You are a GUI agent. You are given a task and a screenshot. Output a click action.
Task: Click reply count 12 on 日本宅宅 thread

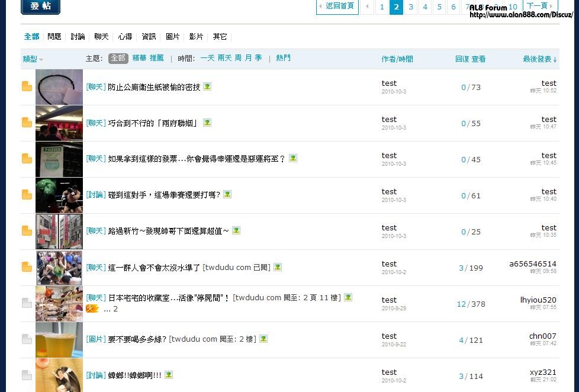click(x=461, y=304)
